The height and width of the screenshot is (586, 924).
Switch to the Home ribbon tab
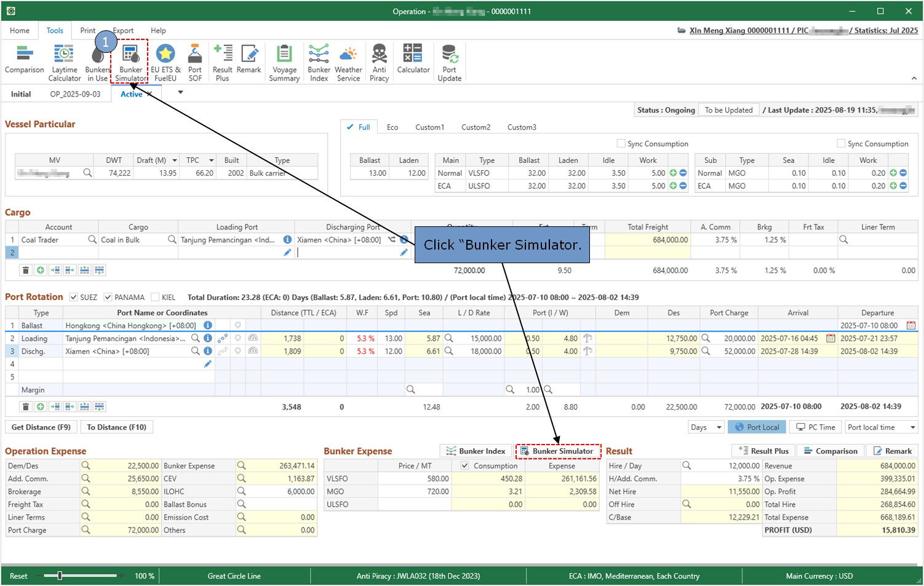(20, 31)
